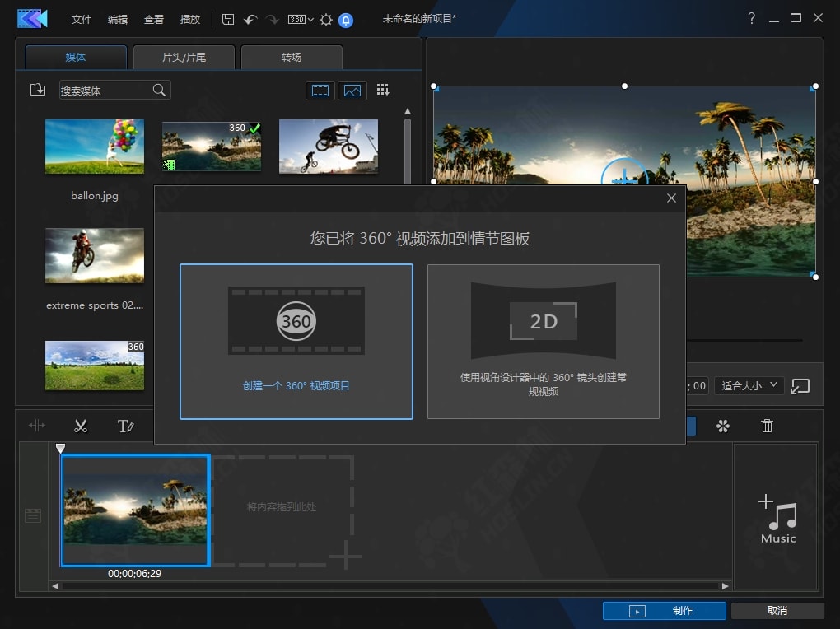Choose 创建一个 360° 视频项目 option
This screenshot has width=840, height=629.
pyautogui.click(x=296, y=342)
